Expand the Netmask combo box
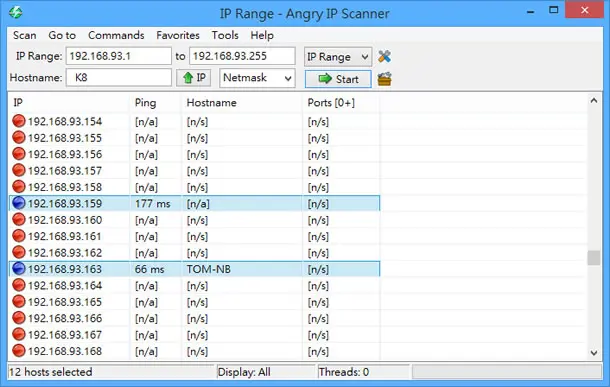Image resolution: width=610 pixels, height=387 pixels. (257, 78)
